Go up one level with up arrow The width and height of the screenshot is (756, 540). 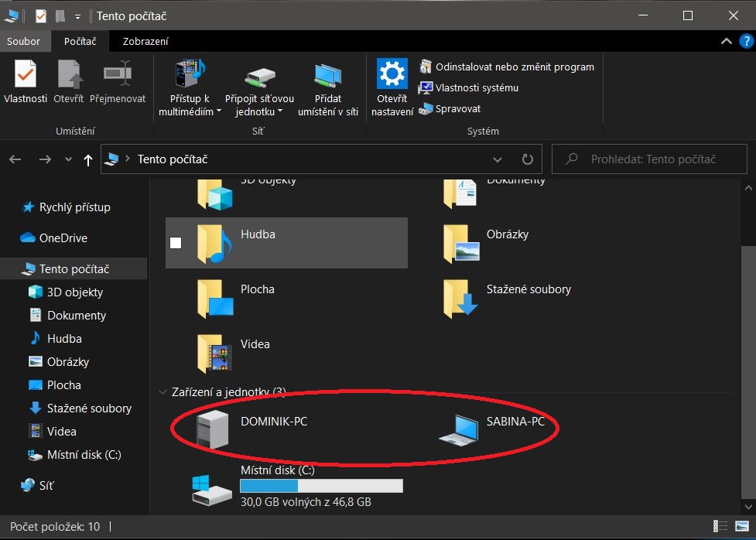(87, 160)
